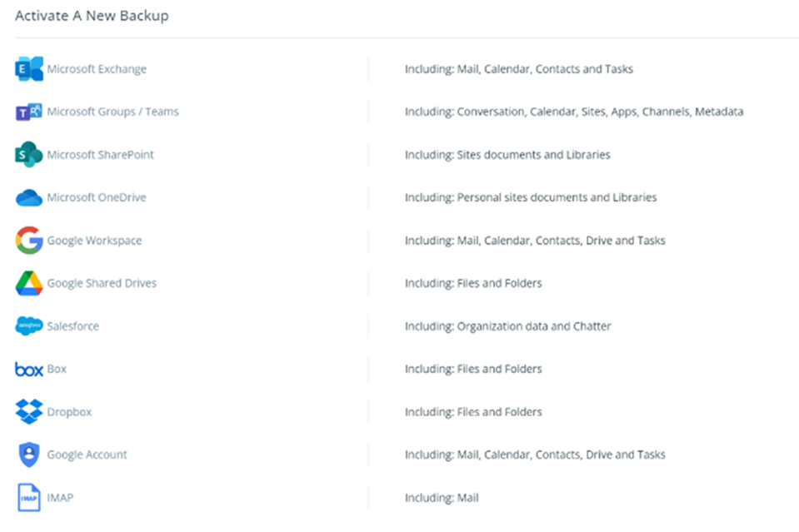799x532 pixels.
Task: Choose Microsoft SharePoint backup option
Action: pos(100,154)
